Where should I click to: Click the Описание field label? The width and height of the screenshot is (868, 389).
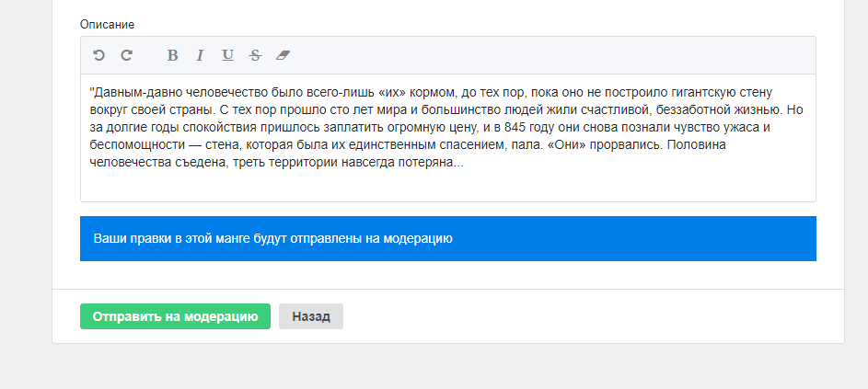[108, 24]
